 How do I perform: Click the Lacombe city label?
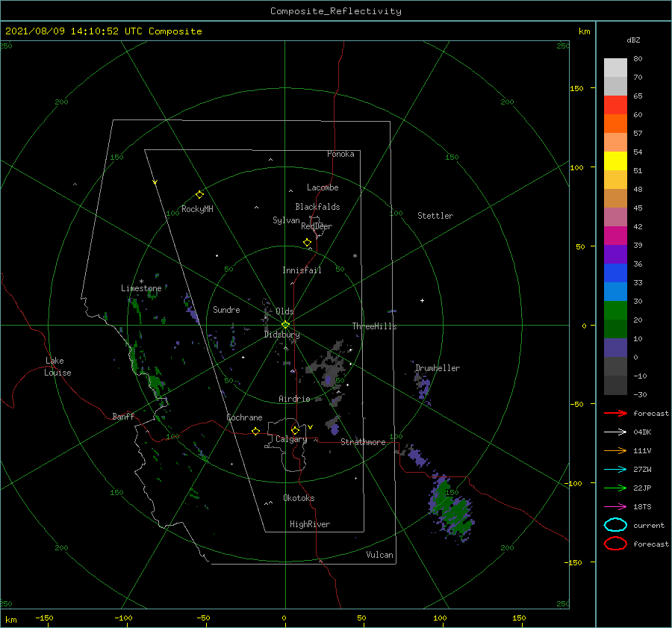(x=323, y=187)
